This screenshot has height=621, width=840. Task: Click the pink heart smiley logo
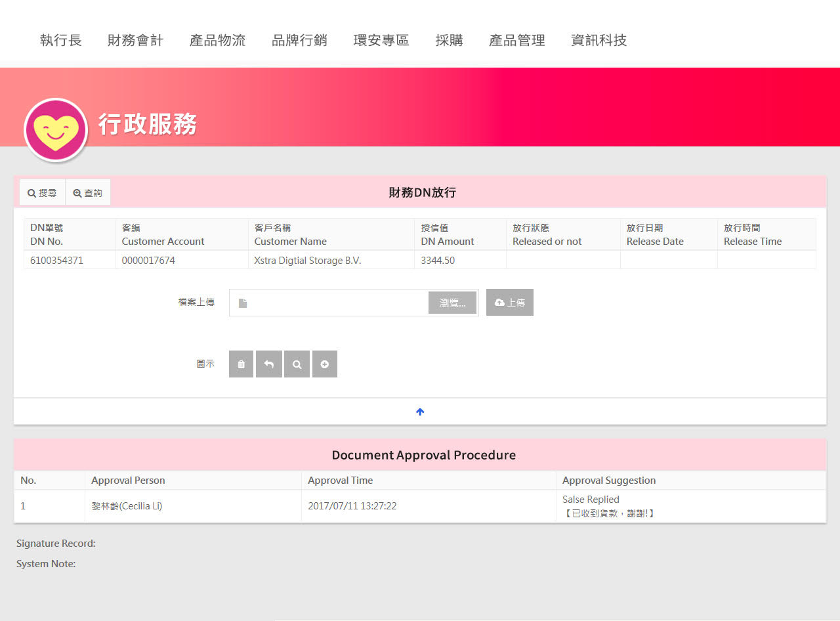point(56,130)
